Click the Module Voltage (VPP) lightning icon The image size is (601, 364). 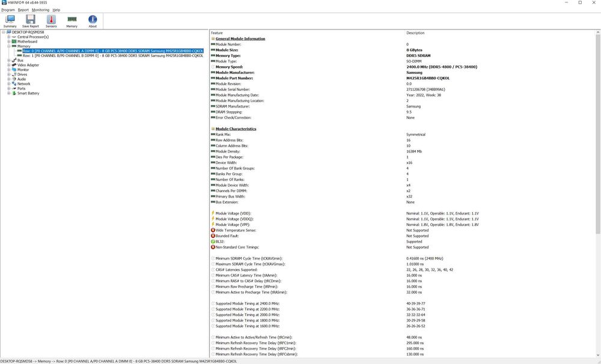[x=213, y=225]
